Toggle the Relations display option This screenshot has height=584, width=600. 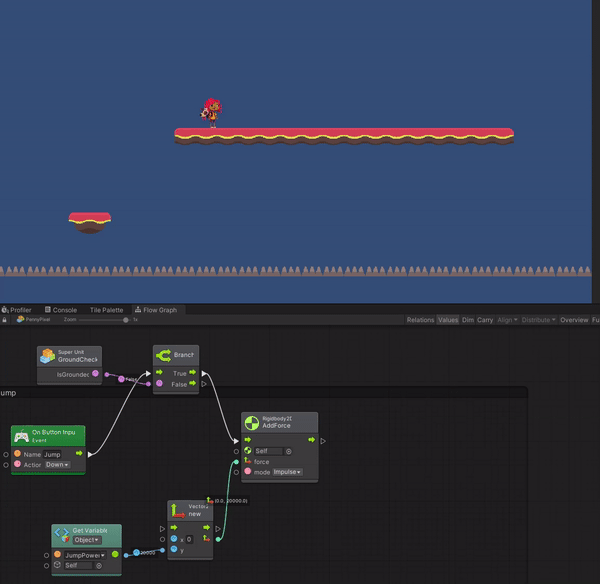point(420,320)
